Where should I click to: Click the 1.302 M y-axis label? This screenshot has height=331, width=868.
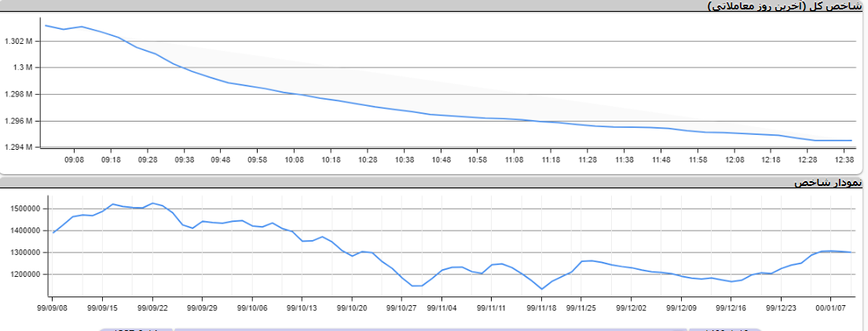[18, 41]
